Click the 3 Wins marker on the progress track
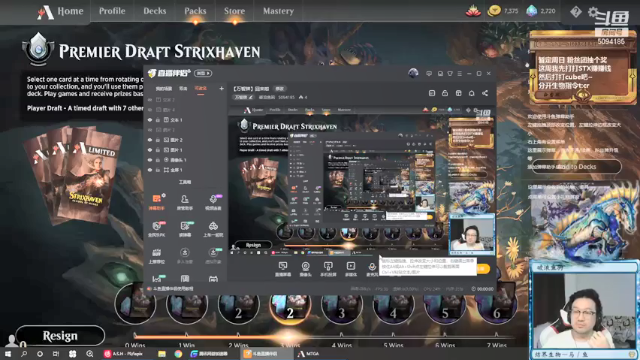The height and width of the screenshot is (360, 640). coord(290,345)
